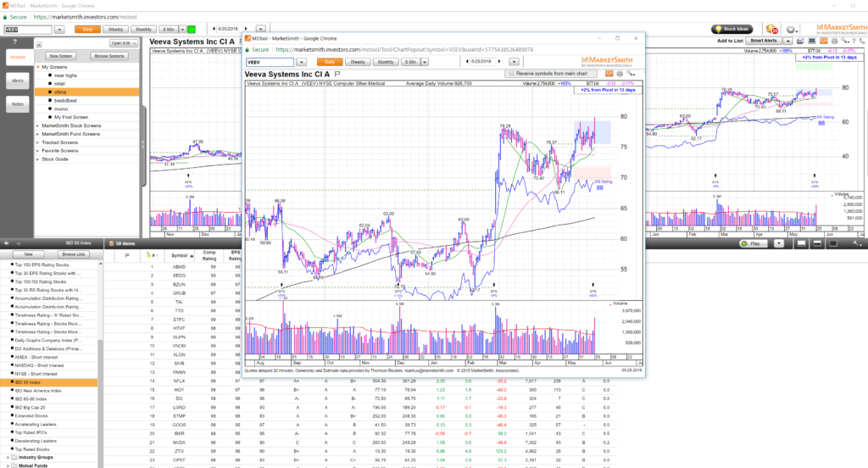
Task: Click the orange chart icon in popup window
Action: click(x=609, y=74)
